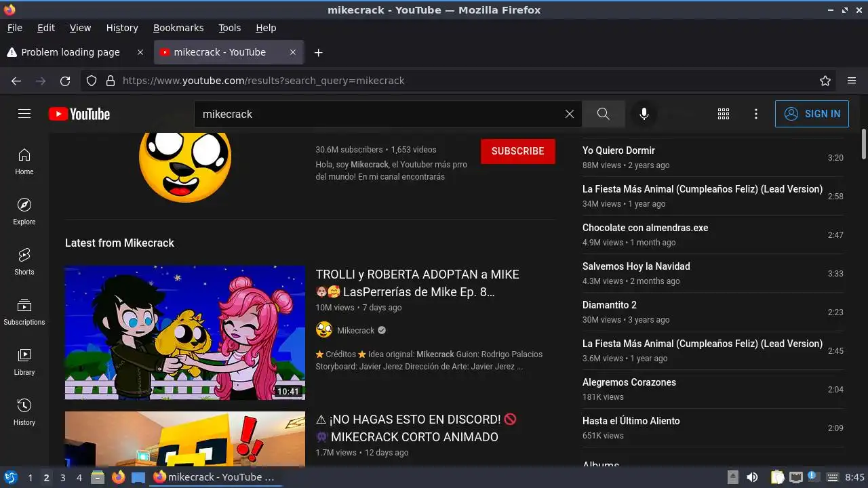Play Chocolate con almendras.exe

pos(645,228)
